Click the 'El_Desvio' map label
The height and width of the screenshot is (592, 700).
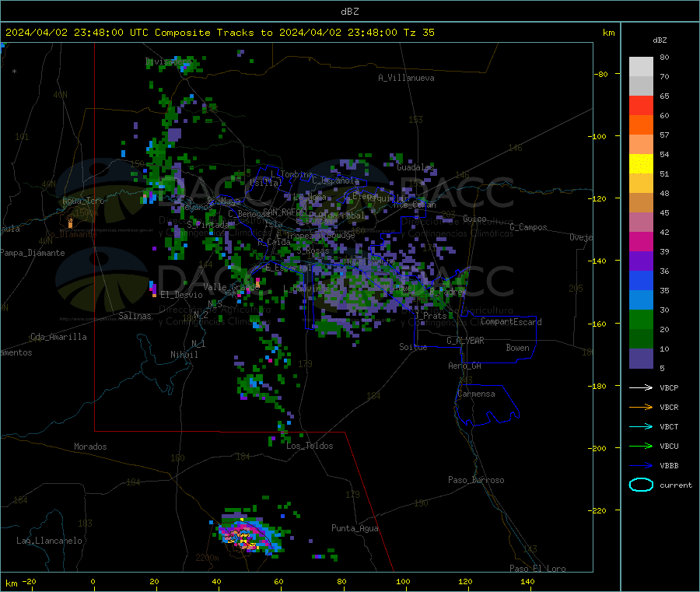[181, 295]
